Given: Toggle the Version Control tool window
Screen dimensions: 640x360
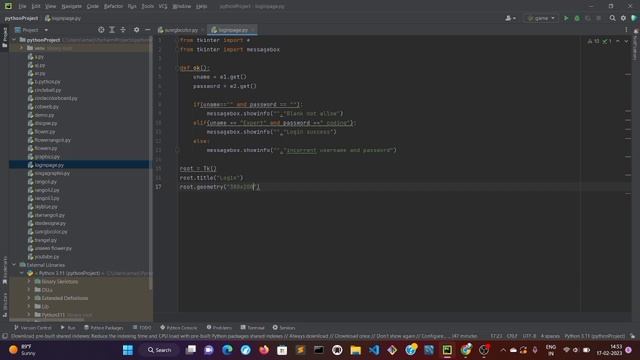Looking at the screenshot, I should click(33, 327).
